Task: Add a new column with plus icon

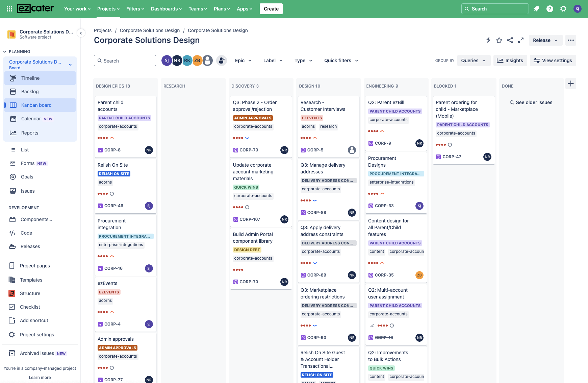Action: pyautogui.click(x=571, y=83)
